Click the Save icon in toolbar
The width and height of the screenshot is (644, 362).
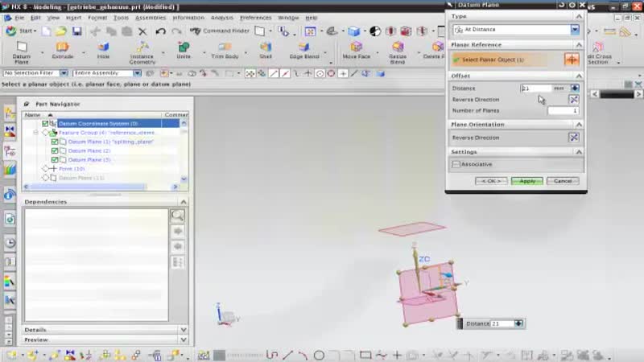click(76, 31)
